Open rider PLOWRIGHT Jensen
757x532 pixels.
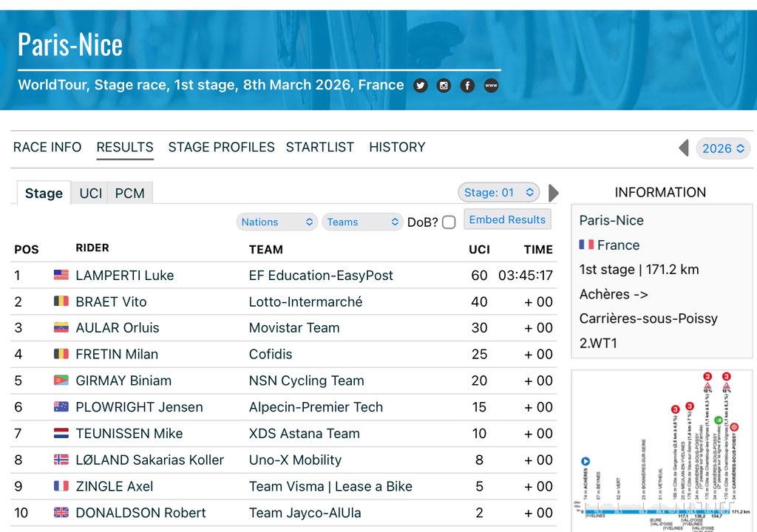(x=139, y=407)
